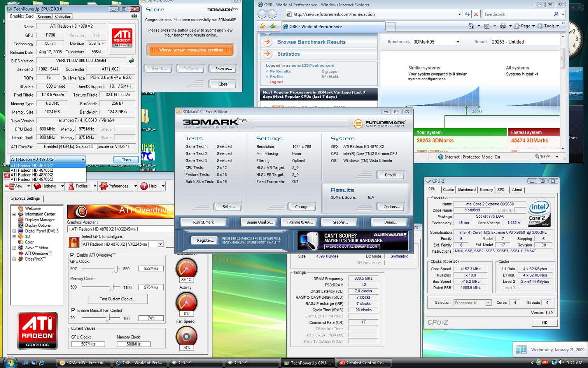Select ATI Overdrive item in settings tree
The height and width of the screenshot is (368, 588).
[37, 254]
